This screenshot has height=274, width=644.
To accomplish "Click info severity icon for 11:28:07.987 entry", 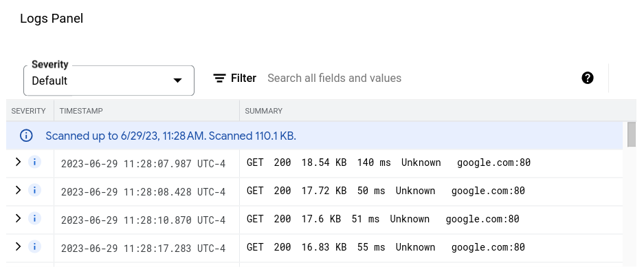I will click(34, 162).
